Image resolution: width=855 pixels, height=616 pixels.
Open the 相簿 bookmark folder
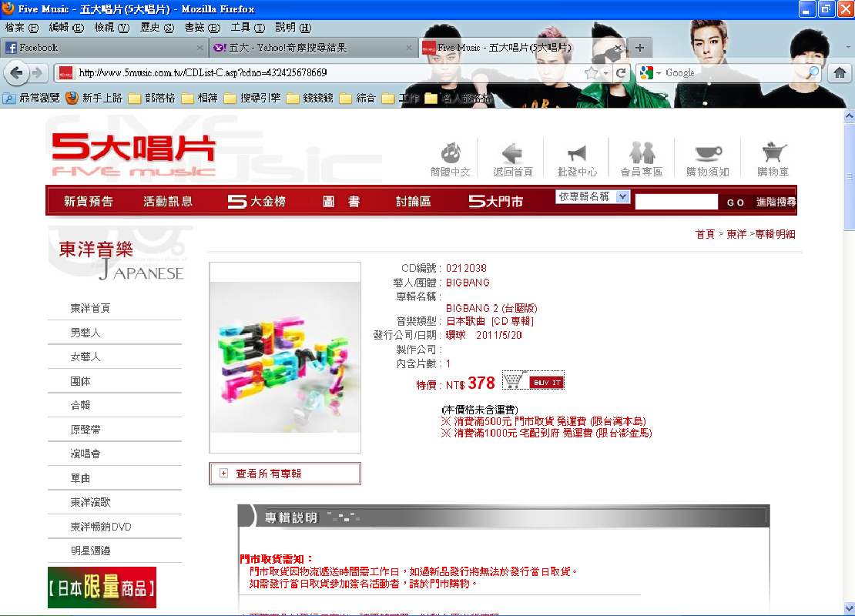tap(199, 98)
